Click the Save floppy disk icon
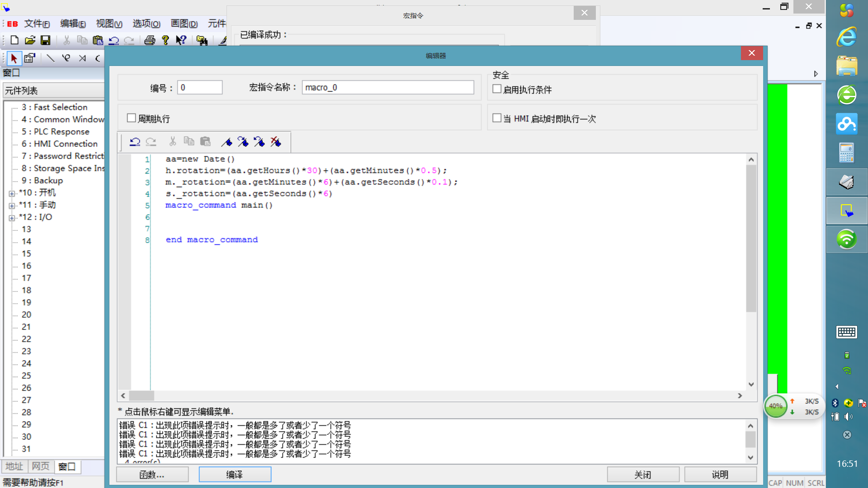The width and height of the screenshot is (868, 488). click(x=45, y=40)
